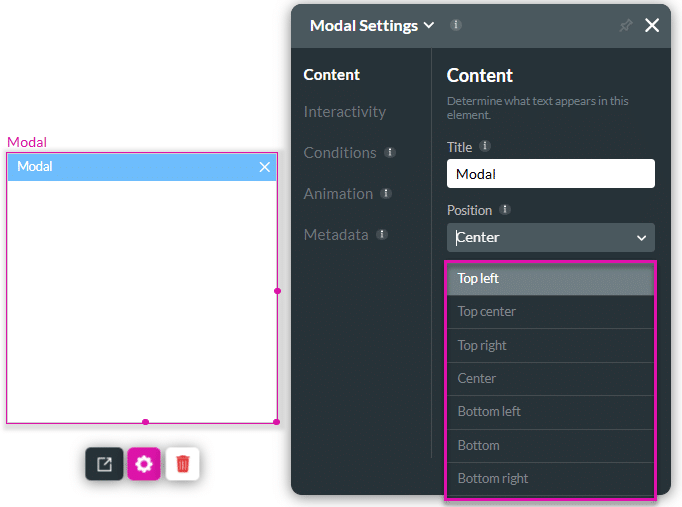The image size is (682, 507).
Task: Choose Bottom right position option
Action: click(550, 478)
